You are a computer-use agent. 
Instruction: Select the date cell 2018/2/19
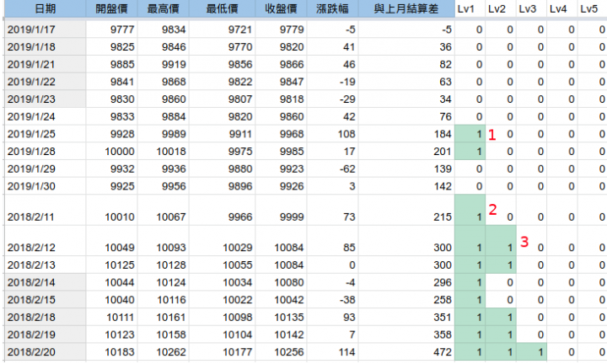pyautogui.click(x=45, y=335)
